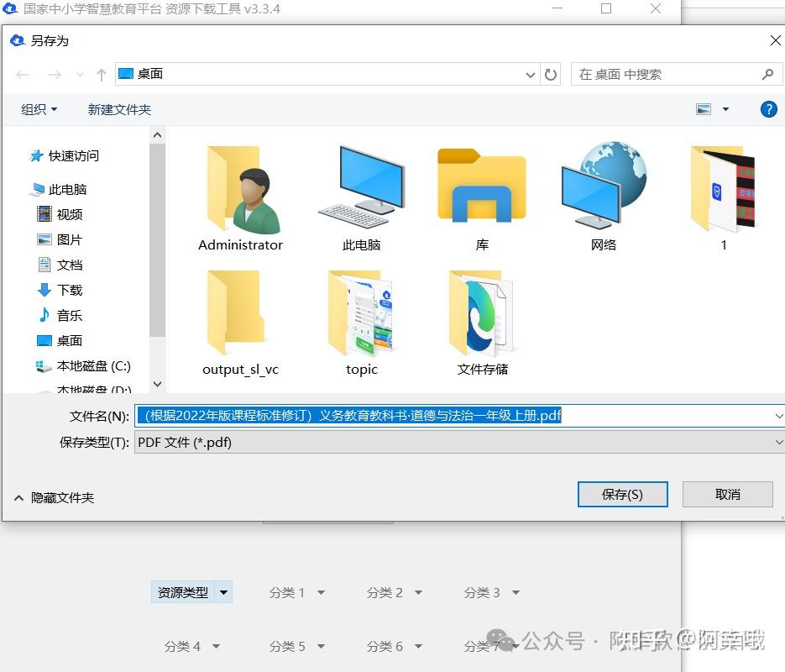
Task: Maximize the 资源下载工具 main window
Action: click(606, 8)
